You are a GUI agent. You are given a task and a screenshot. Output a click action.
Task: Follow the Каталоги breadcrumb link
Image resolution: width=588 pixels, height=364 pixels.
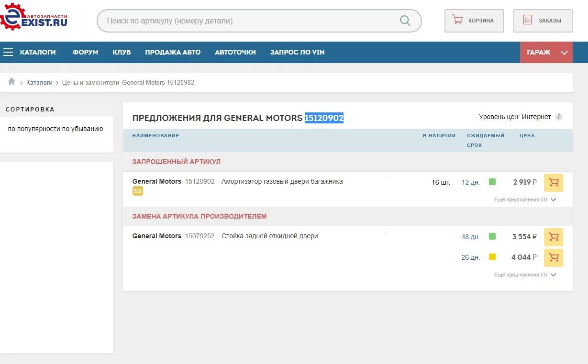pos(39,82)
